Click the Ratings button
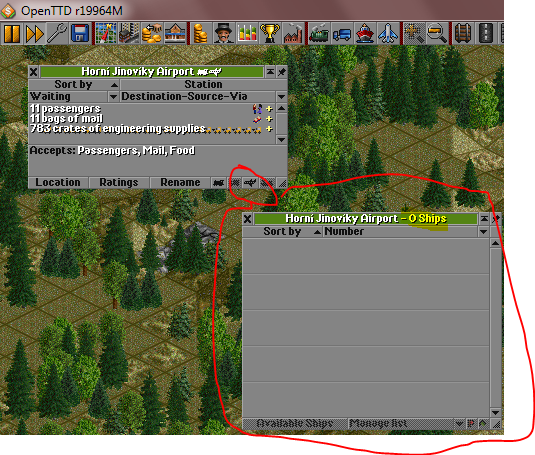The width and height of the screenshot is (535, 455). coord(119,182)
